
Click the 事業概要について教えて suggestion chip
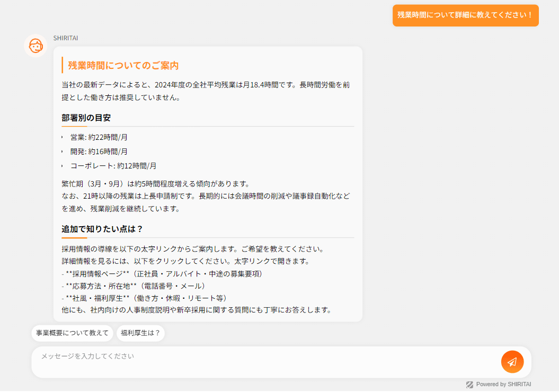[x=72, y=333]
